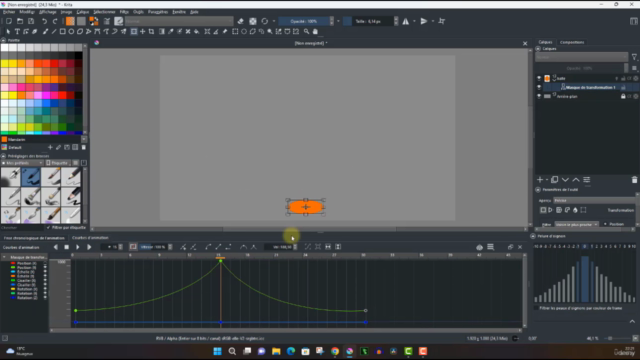Switch to the animation timeline tab
This screenshot has height=360, width=640.
[34, 238]
